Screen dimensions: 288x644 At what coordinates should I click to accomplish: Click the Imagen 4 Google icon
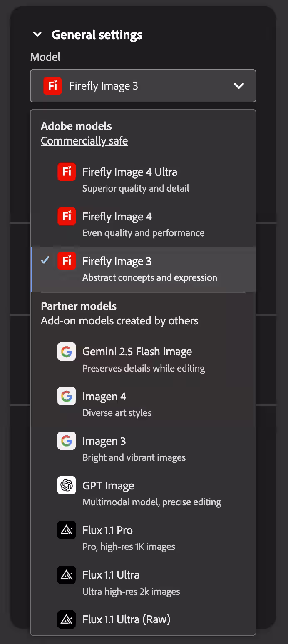point(67,396)
